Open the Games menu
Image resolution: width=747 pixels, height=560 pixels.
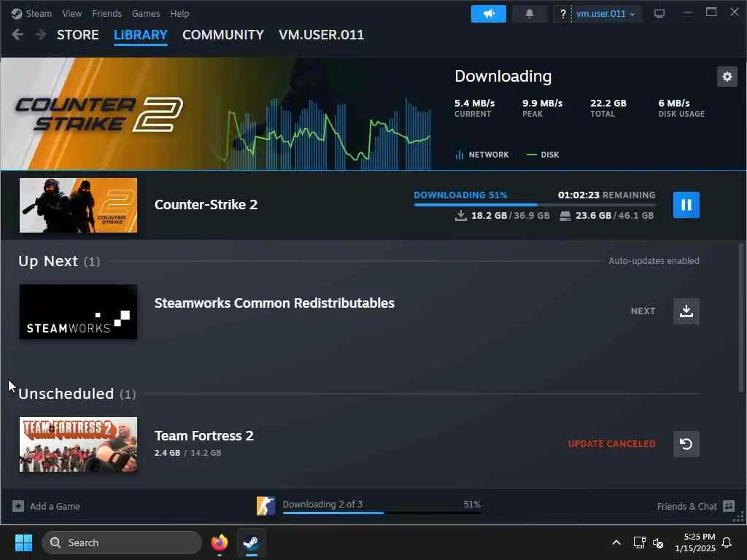[x=146, y=13]
